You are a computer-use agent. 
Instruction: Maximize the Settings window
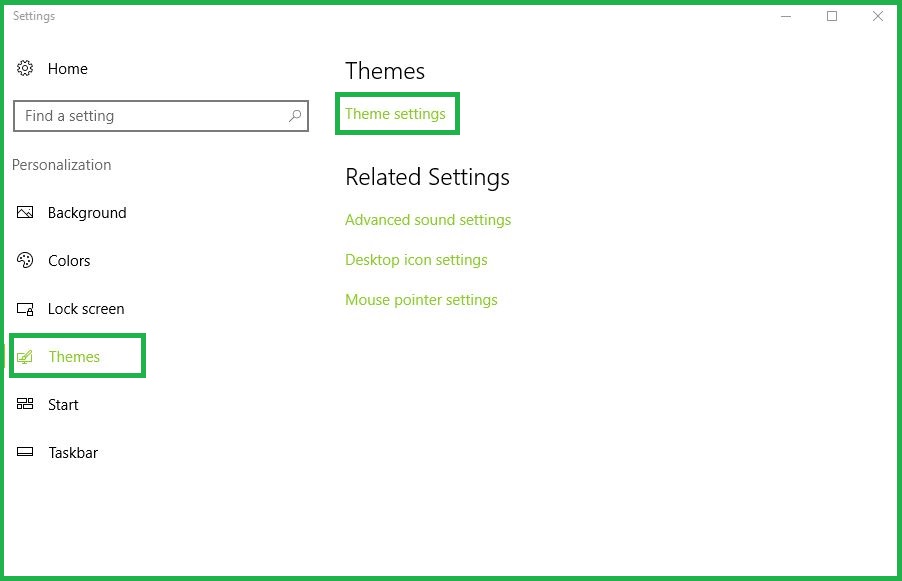[832, 16]
